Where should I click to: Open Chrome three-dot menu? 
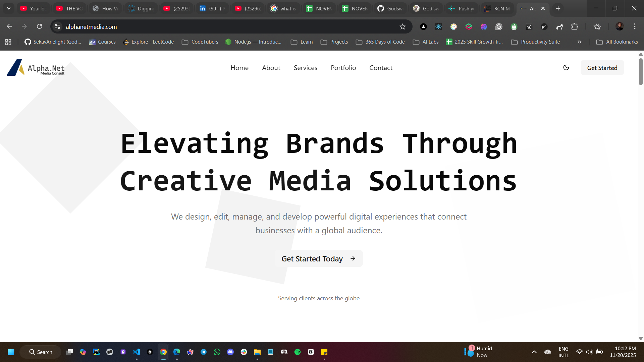click(635, 26)
